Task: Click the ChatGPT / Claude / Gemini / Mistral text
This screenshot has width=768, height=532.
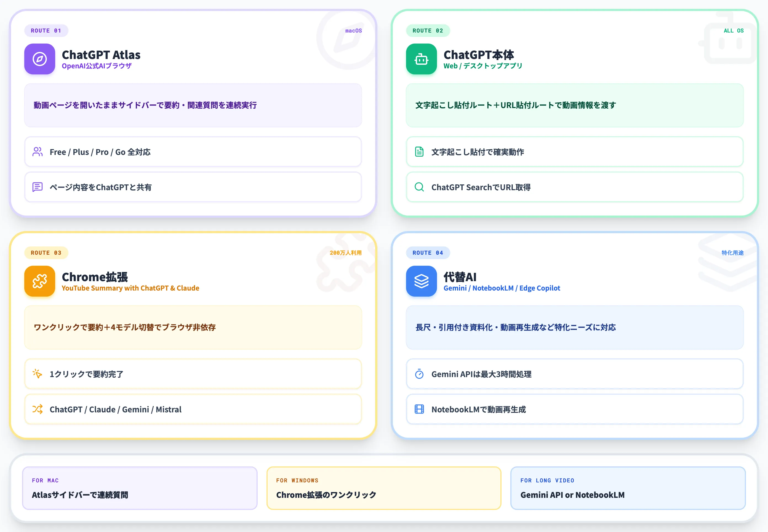Action: coord(115,409)
